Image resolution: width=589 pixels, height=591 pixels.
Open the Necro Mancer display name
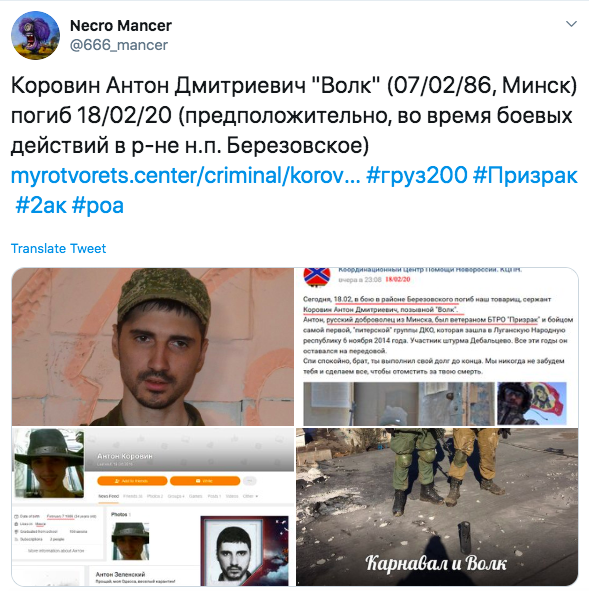(x=121, y=26)
